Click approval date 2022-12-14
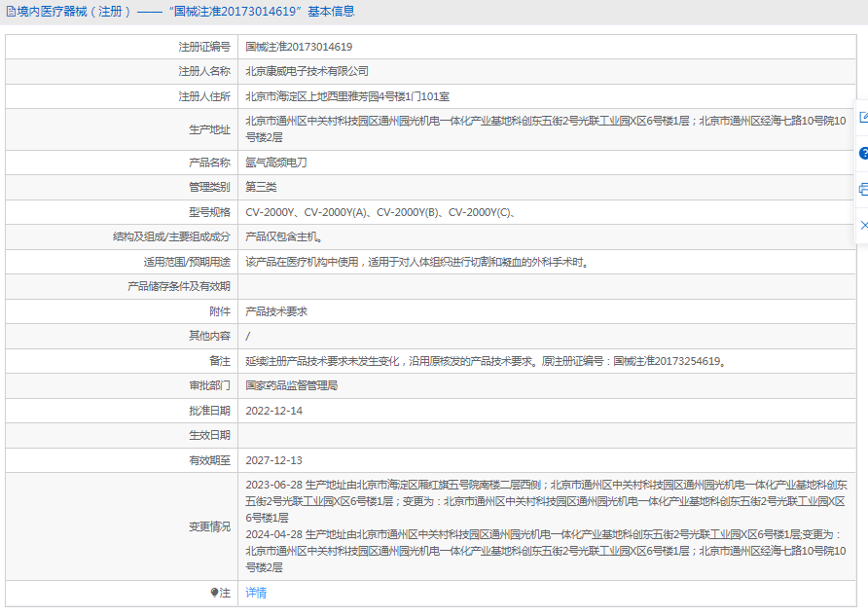 (273, 411)
